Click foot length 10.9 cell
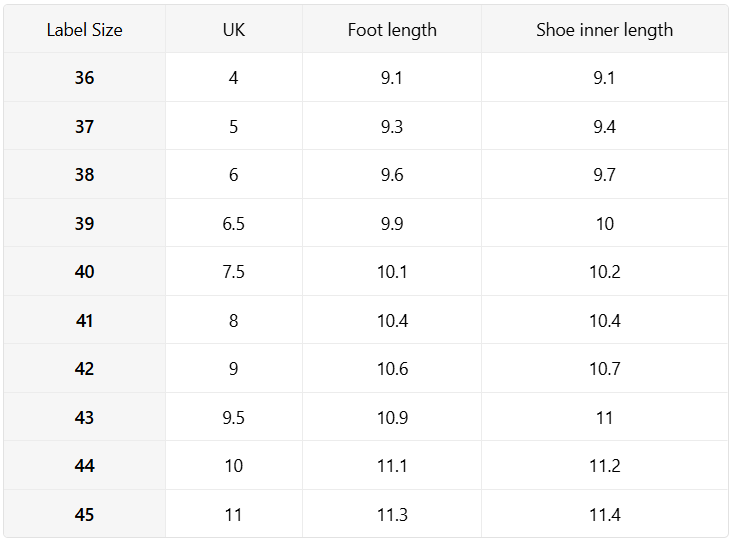This screenshot has width=732, height=542. point(392,418)
